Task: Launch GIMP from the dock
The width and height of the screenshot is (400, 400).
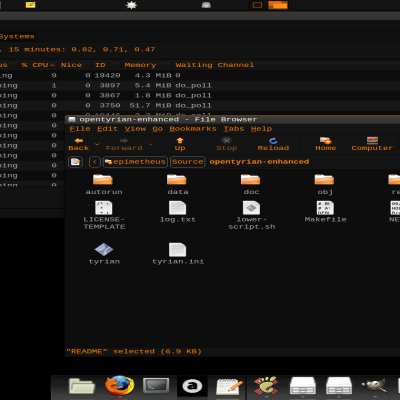Action: coord(375,386)
